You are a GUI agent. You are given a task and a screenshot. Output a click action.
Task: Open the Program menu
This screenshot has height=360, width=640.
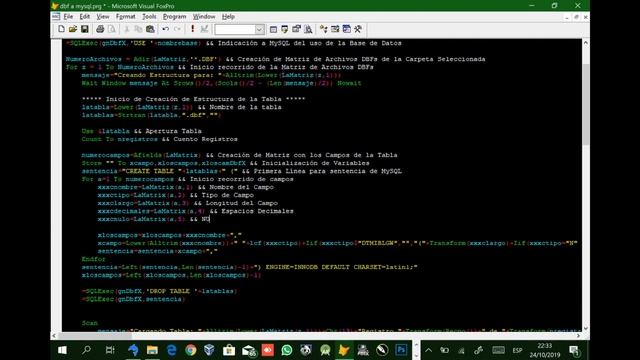click(x=174, y=17)
